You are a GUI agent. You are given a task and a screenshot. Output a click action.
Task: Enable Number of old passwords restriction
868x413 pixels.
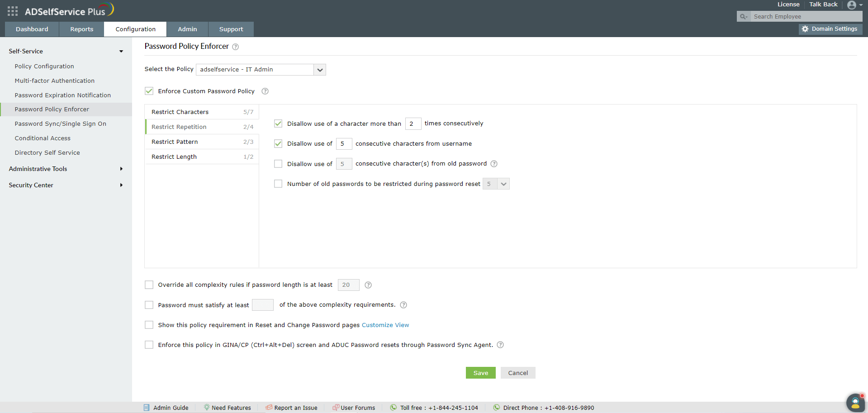coord(278,184)
